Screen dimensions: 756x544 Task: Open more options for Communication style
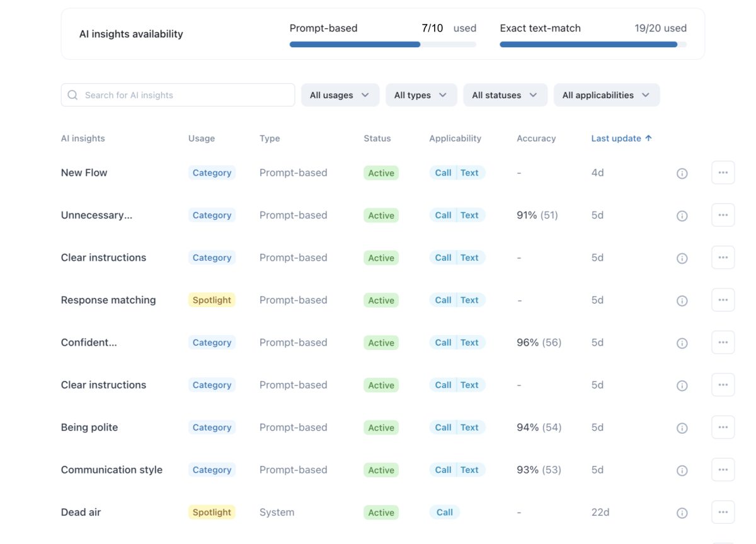click(723, 470)
